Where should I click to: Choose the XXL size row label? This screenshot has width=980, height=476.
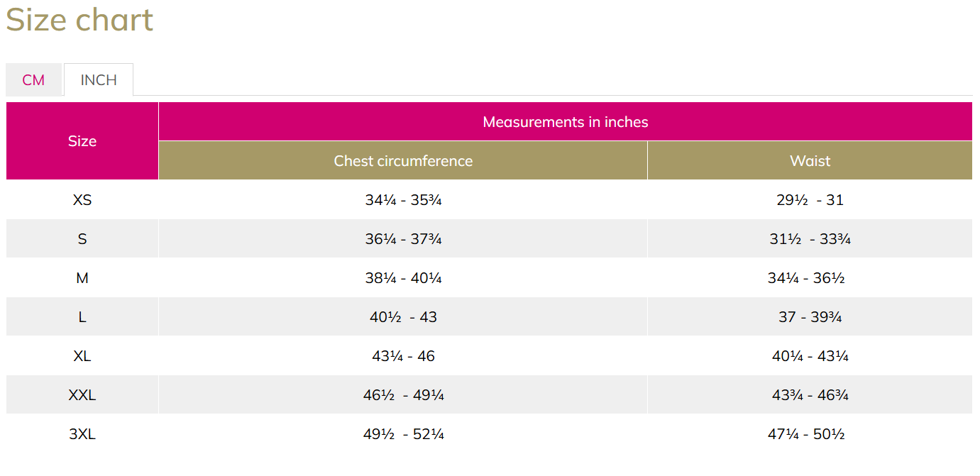click(82, 395)
